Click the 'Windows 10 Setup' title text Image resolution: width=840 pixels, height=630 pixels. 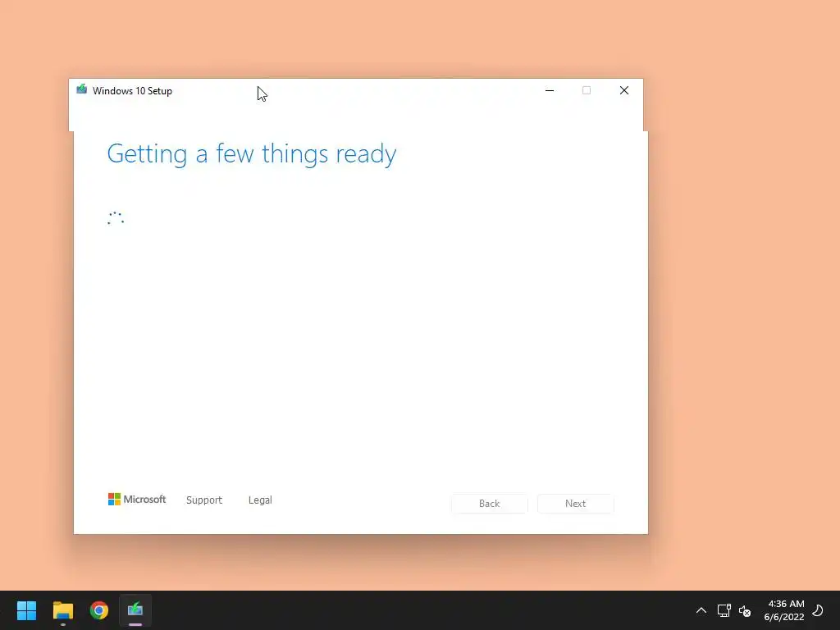[132, 91]
